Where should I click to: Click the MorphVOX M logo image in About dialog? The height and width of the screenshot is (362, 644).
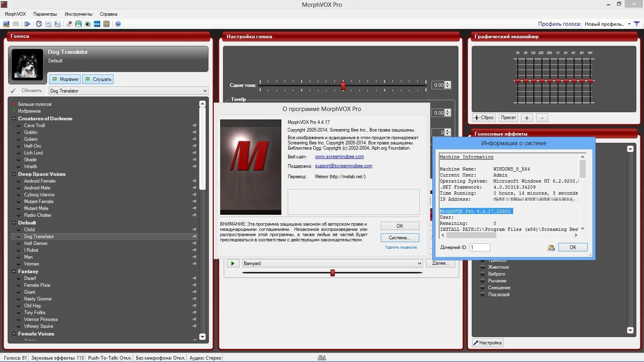(251, 167)
